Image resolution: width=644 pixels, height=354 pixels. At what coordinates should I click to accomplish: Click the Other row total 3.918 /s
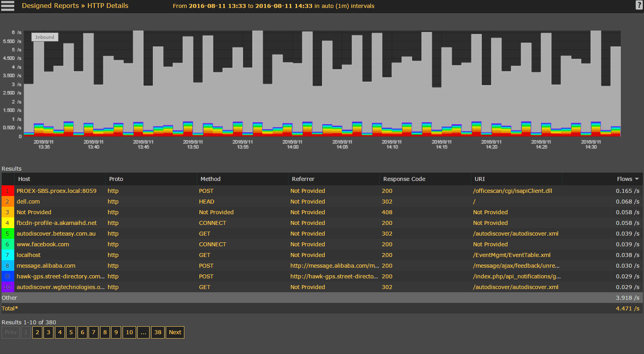[627, 298]
